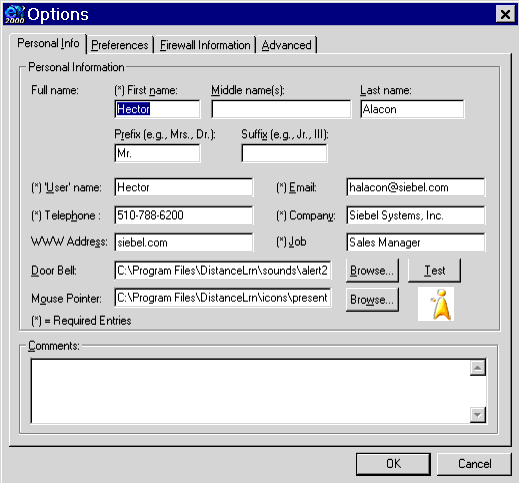The width and height of the screenshot is (519, 483).
Task: Select the Advanced tab
Action: (x=286, y=45)
